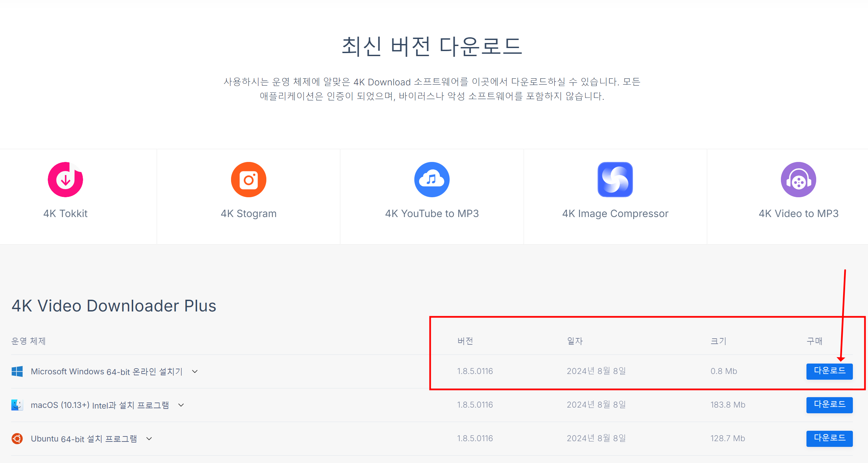This screenshot has height=463, width=868.
Task: Open the Ubuntu 64-bit installer dropdown
Action: click(149, 439)
